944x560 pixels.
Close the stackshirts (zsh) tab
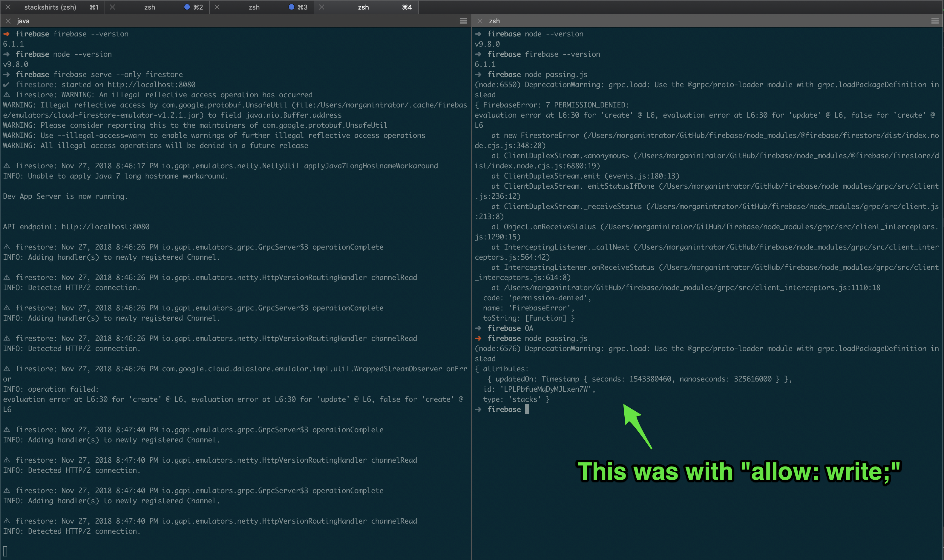8,7
